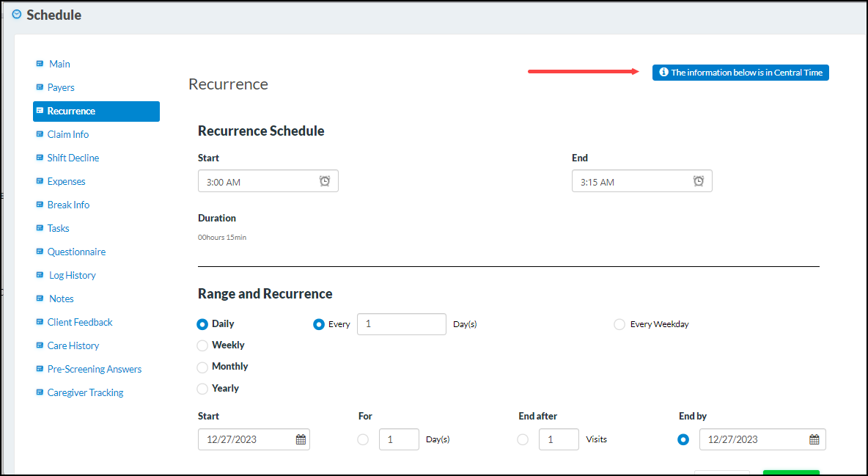Select the Yearly recurrence radio button

pyautogui.click(x=202, y=388)
